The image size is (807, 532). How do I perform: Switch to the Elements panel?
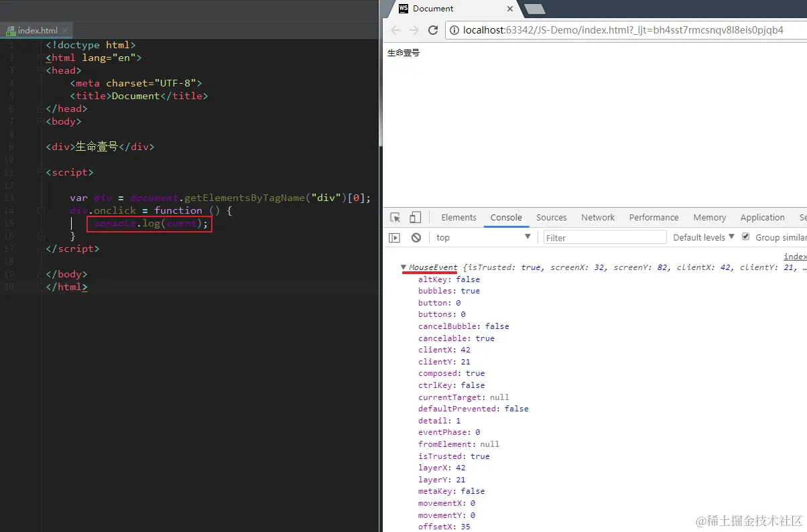click(x=459, y=218)
